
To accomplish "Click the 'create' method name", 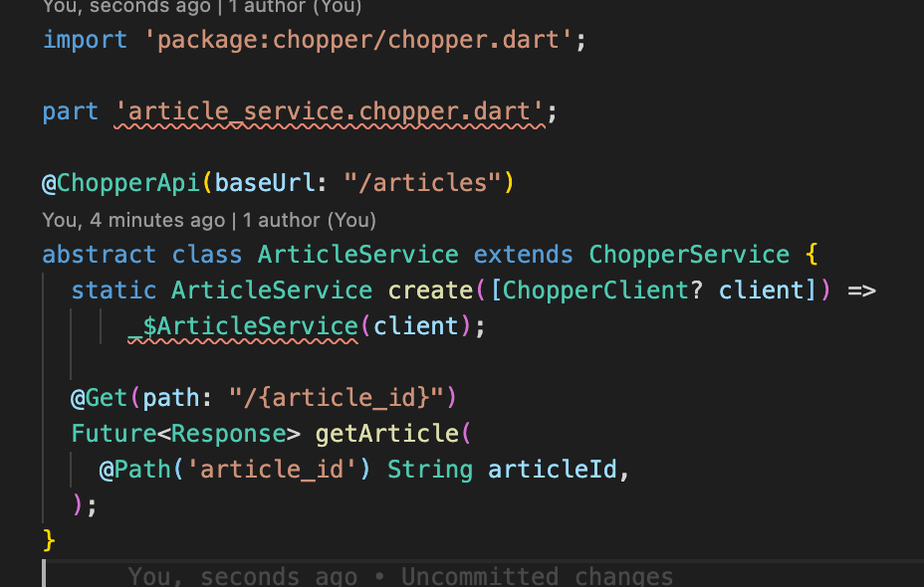I will click(430, 291).
